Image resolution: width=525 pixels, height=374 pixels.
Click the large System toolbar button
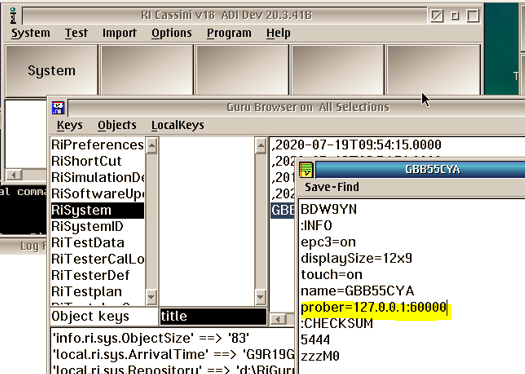coord(52,70)
